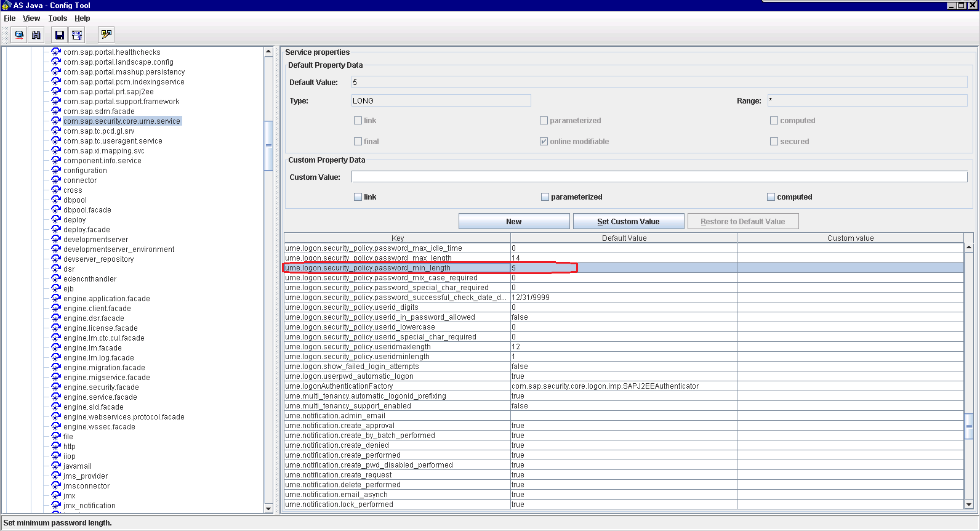Click the properties table scroll-up arrow

pos(969,247)
